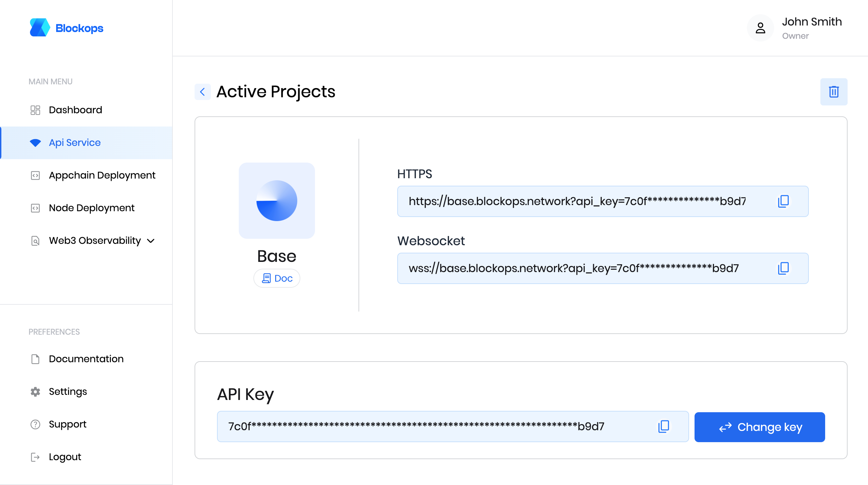Select Api Service in the sidebar

[x=75, y=143]
